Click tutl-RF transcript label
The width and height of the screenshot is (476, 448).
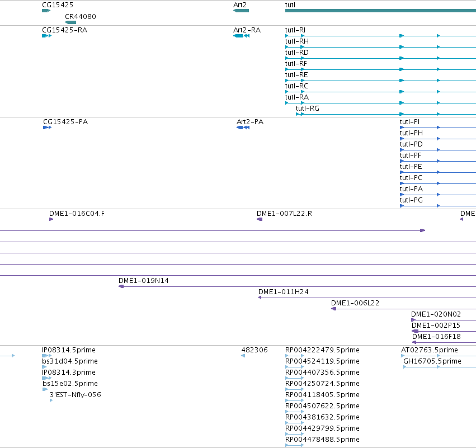296,64
